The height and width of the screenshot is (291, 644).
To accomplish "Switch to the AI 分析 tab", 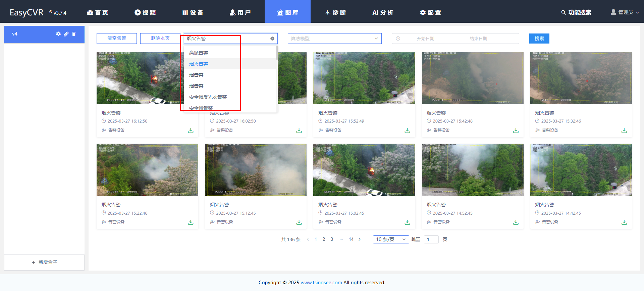I will pyautogui.click(x=383, y=12).
